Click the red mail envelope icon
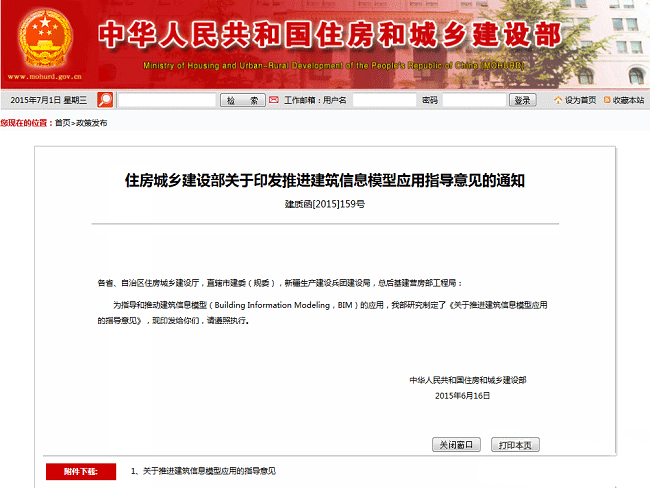This screenshot has height=488, width=650. [274, 100]
